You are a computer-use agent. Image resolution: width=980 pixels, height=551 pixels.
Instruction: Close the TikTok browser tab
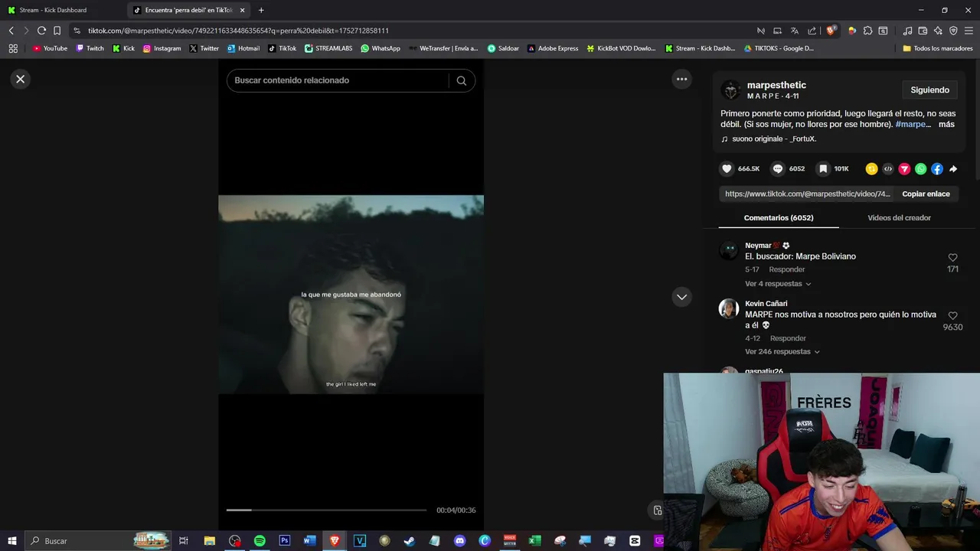pyautogui.click(x=242, y=10)
